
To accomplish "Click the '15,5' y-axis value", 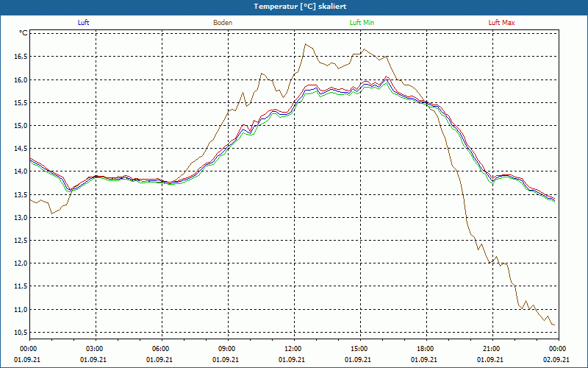I will pyautogui.click(x=21, y=102).
